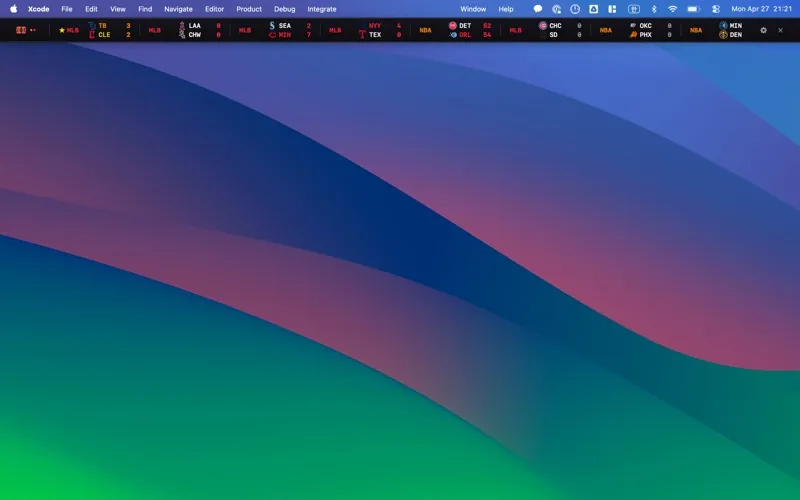Click the ticker app status icon in menu bar
The width and height of the screenshot is (800, 500).
[x=634, y=9]
